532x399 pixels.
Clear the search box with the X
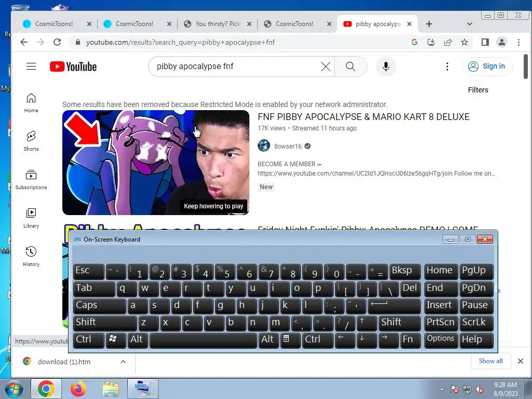coord(326,66)
